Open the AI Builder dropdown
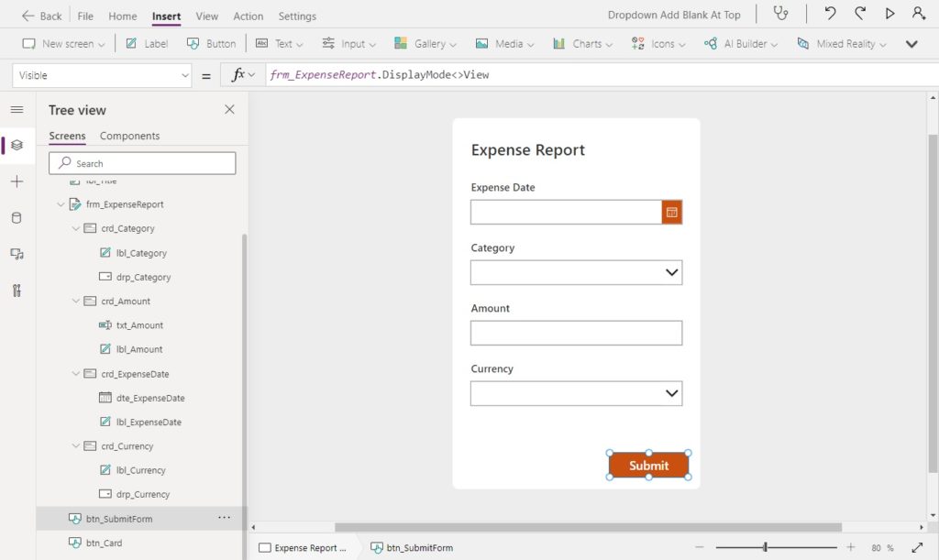This screenshot has height=560, width=939. click(x=741, y=44)
